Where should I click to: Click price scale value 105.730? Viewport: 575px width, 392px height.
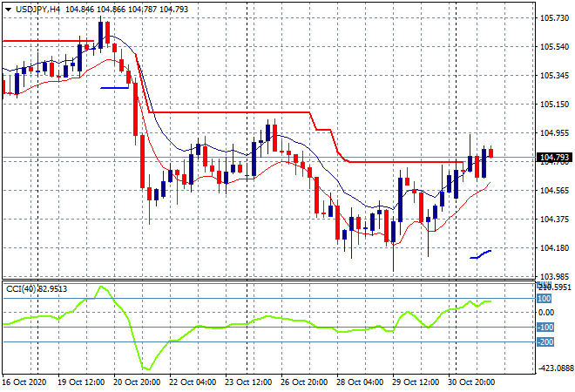(x=554, y=18)
